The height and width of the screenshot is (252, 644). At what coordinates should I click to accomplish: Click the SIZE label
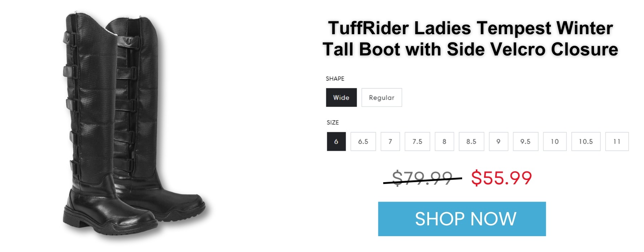[333, 122]
